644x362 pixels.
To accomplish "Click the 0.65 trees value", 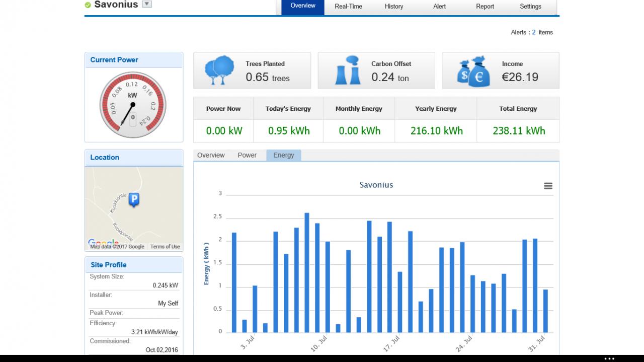I will 268,78.
